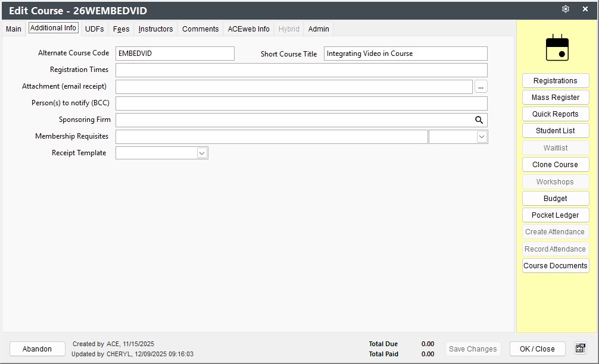Click the Save Changes button

click(x=473, y=349)
